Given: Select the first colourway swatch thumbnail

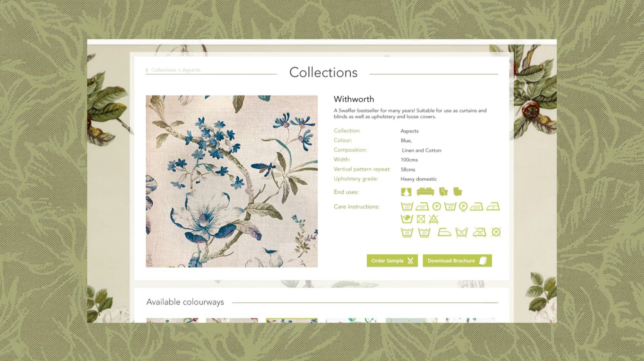Looking at the screenshot, I should coord(172,320).
